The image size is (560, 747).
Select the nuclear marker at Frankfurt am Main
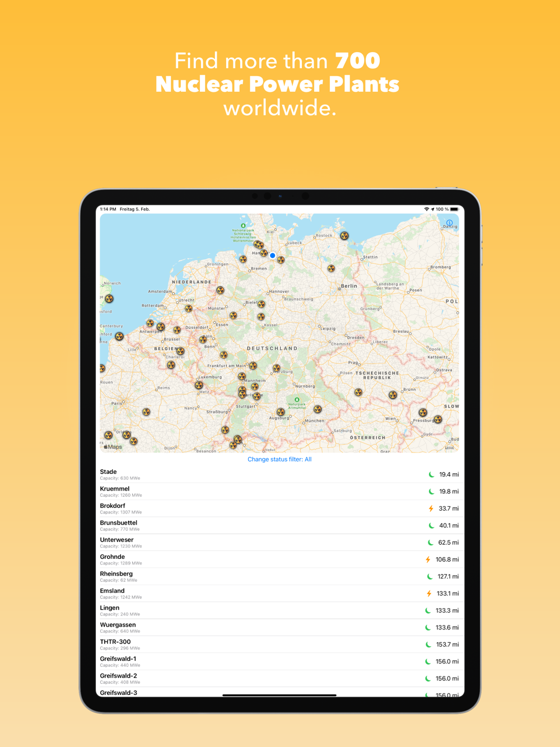point(253,366)
